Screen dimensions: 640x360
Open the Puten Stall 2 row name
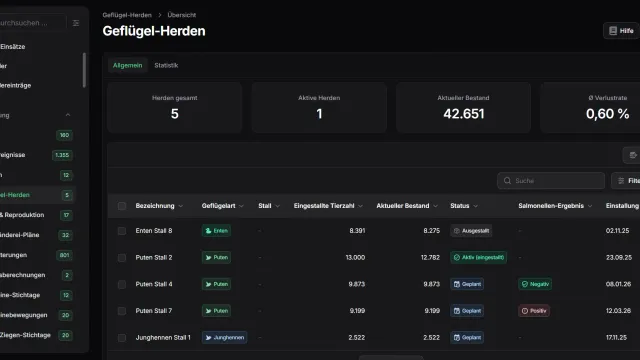tap(154, 258)
